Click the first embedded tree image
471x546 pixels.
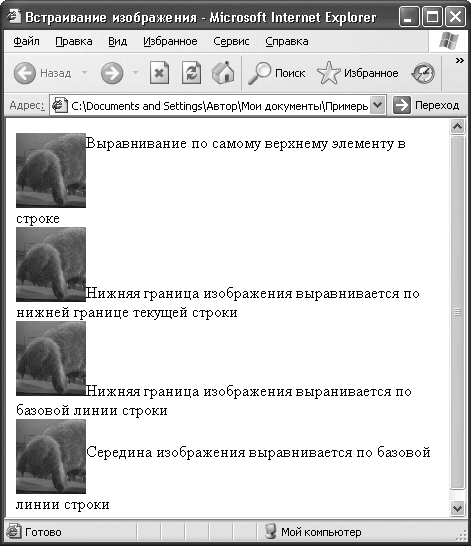51,170
